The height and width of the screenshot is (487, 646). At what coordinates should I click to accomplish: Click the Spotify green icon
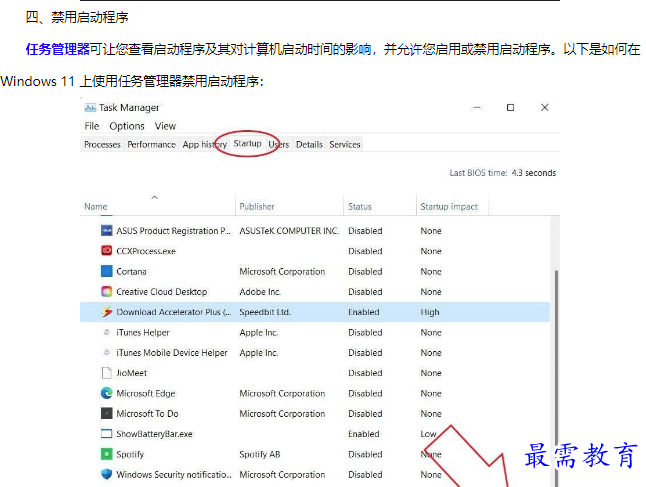107,454
